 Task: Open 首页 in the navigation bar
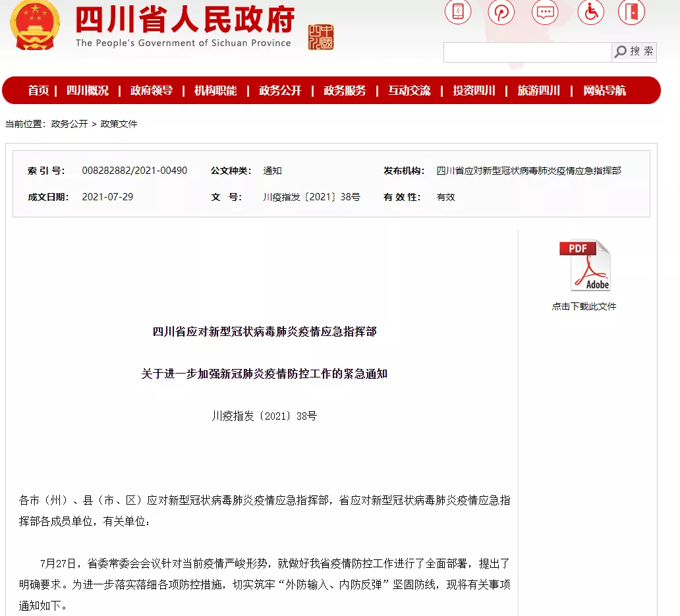[x=38, y=91]
